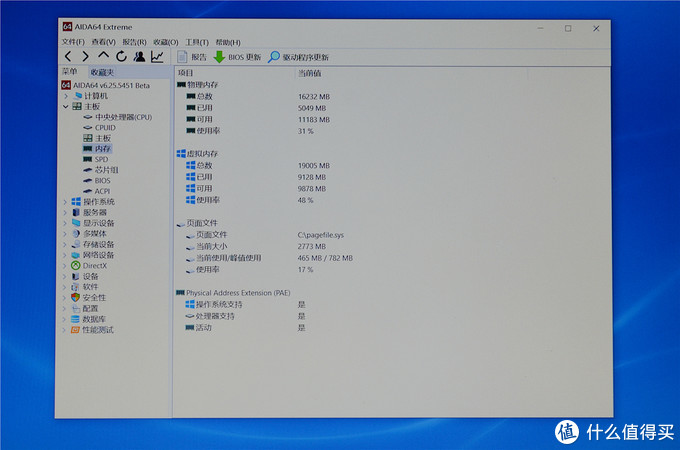The image size is (680, 450).
Task: Click the Refresh icon in toolbar
Action: [x=121, y=56]
